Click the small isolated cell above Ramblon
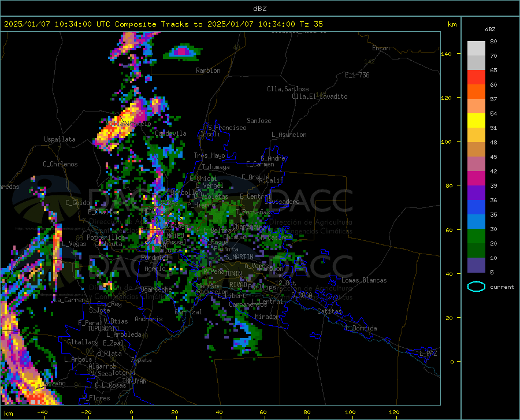Screen dimensions: 520x420 point(183,52)
